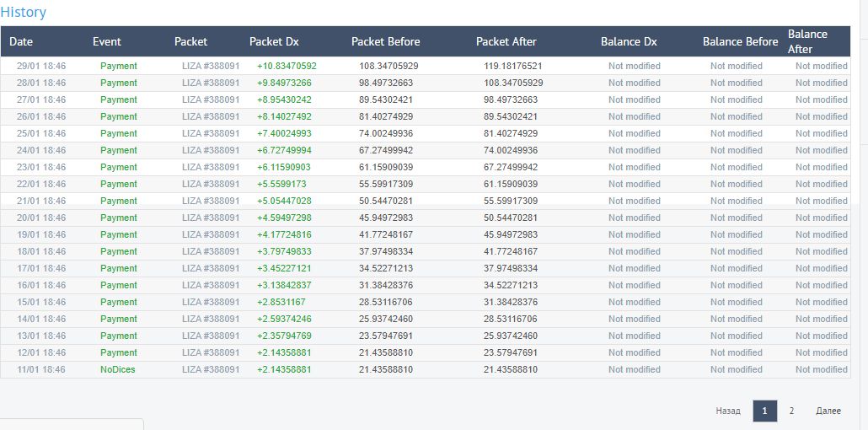
Task: Click Packet Before value in 23/01 row
Action: (x=386, y=167)
